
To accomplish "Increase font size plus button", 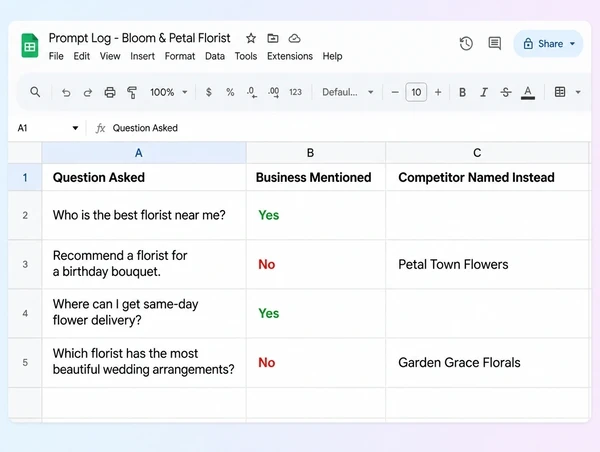I will (438, 92).
